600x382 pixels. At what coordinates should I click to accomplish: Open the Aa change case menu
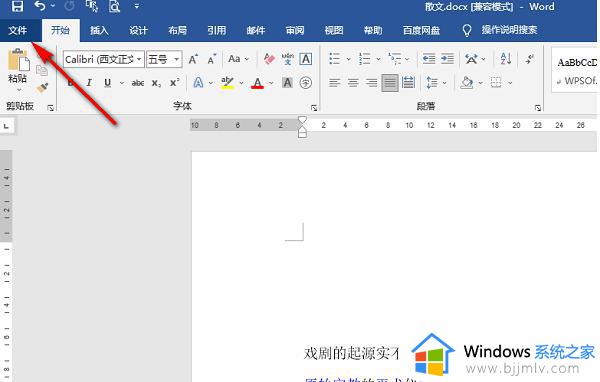click(x=238, y=59)
